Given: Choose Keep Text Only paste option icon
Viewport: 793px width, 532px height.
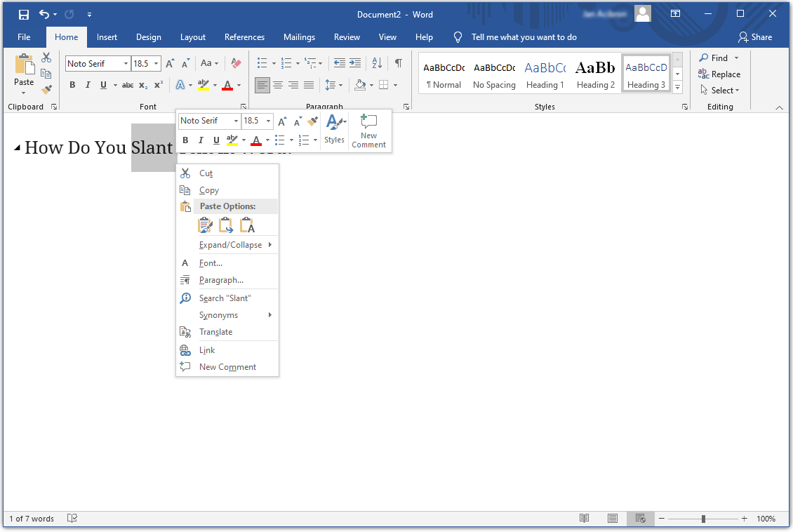Looking at the screenshot, I should [247, 225].
